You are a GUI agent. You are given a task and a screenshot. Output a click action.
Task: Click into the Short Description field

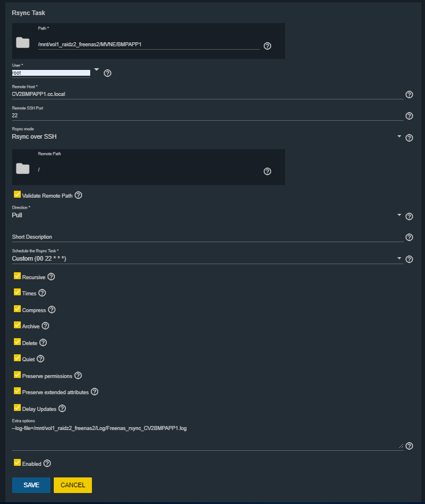click(x=207, y=236)
